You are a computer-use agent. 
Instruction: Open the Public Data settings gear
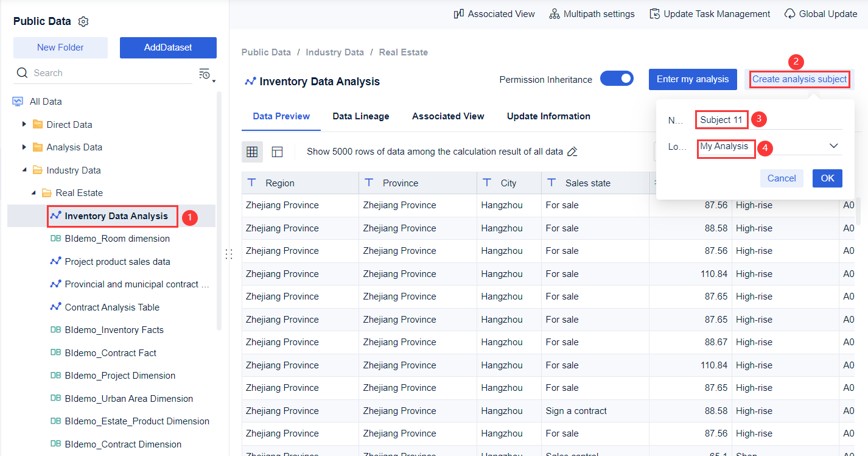coord(83,21)
